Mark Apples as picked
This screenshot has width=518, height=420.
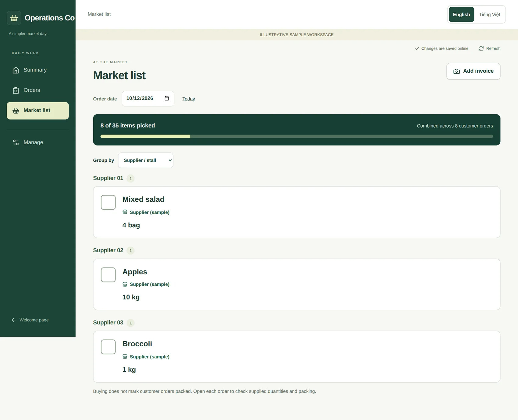pyautogui.click(x=108, y=275)
